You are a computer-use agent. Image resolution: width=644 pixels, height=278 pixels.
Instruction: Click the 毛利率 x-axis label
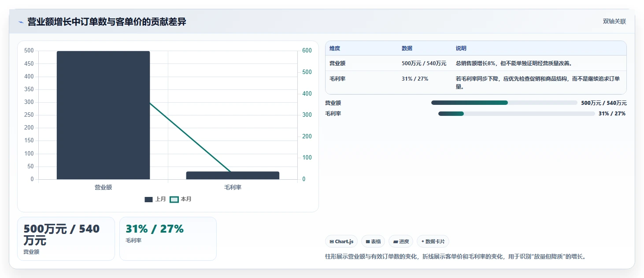[x=233, y=187]
